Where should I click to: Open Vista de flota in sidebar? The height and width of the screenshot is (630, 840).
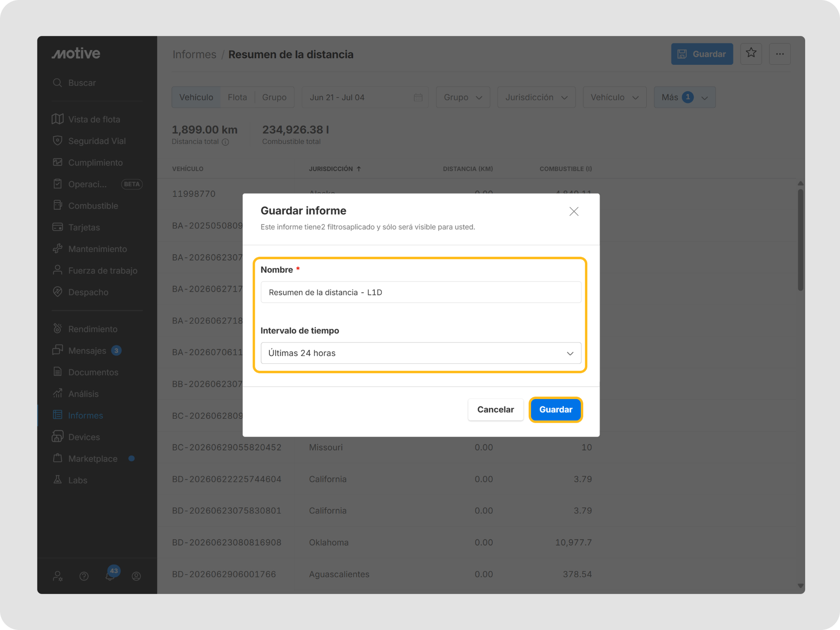pos(94,119)
